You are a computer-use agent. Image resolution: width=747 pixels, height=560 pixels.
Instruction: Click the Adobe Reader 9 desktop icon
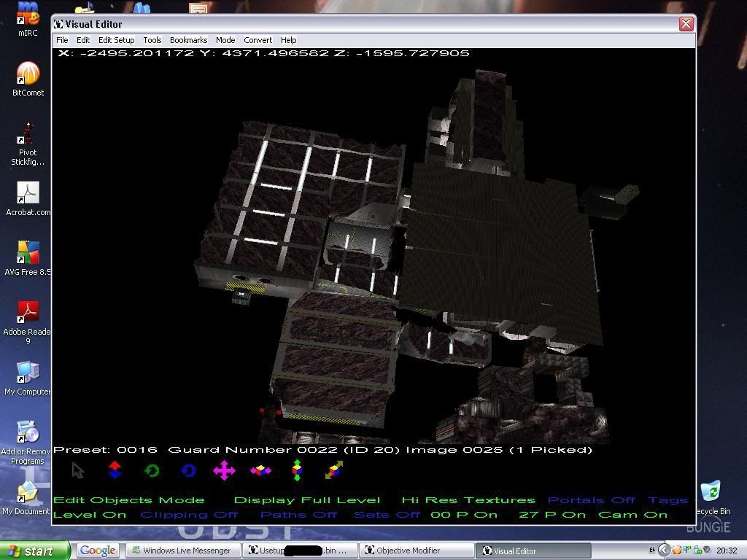[28, 323]
